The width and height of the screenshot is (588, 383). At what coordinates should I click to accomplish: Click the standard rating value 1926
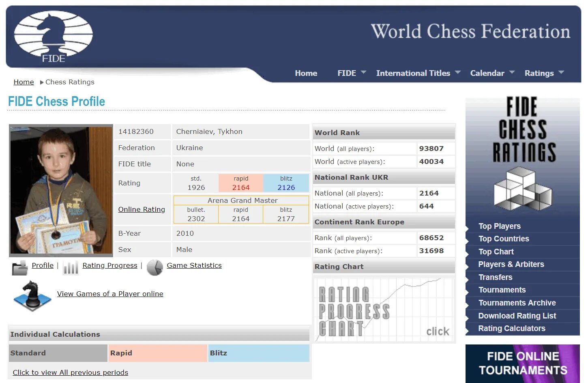pyautogui.click(x=196, y=187)
